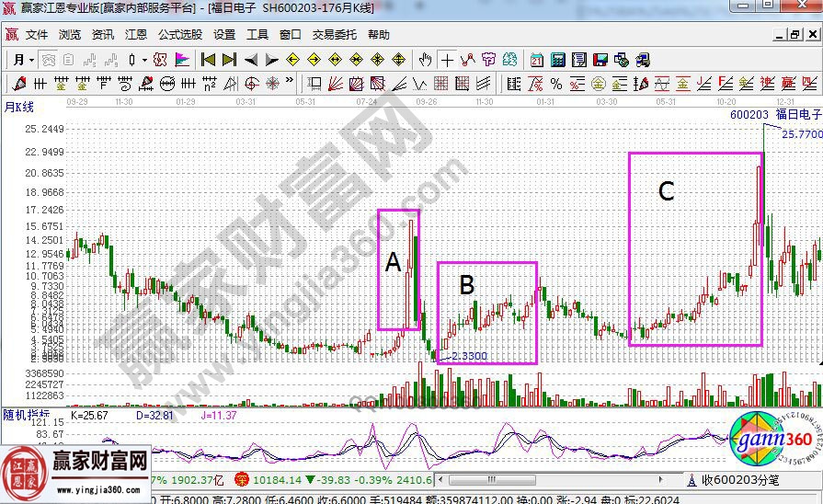
Task: Expand the candlestick chart type dropdown arrow
Action: 143,60
